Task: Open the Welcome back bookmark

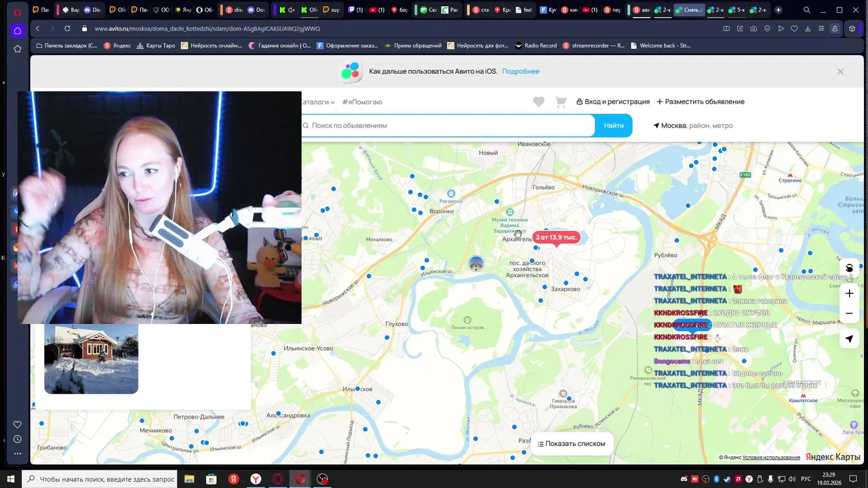Action: pyautogui.click(x=660, y=45)
